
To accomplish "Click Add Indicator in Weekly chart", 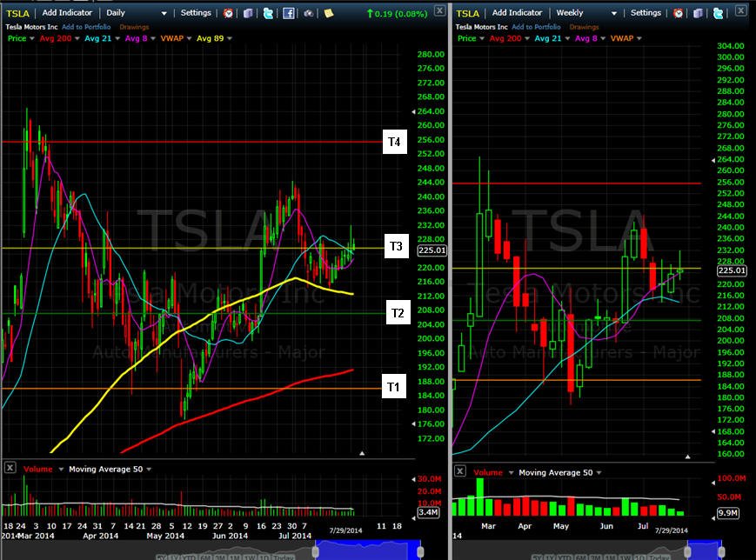I will point(517,13).
